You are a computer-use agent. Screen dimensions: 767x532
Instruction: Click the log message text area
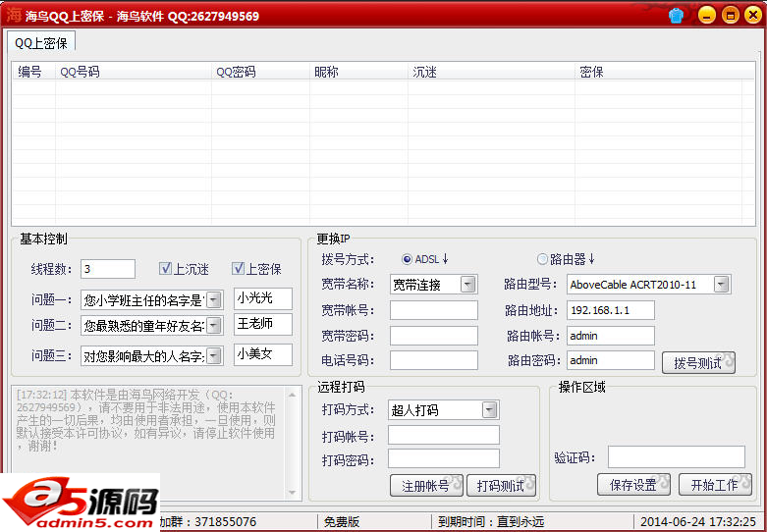146,420
